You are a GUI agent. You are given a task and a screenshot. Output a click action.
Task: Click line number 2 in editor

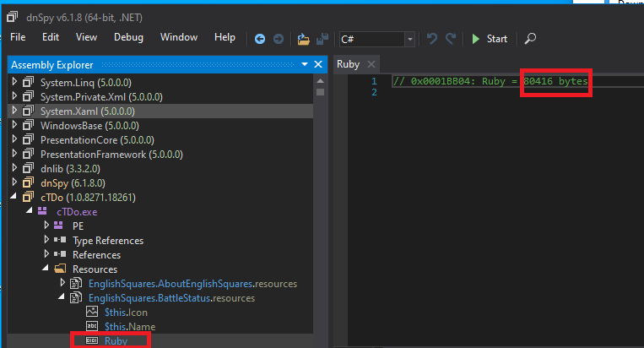click(x=374, y=92)
